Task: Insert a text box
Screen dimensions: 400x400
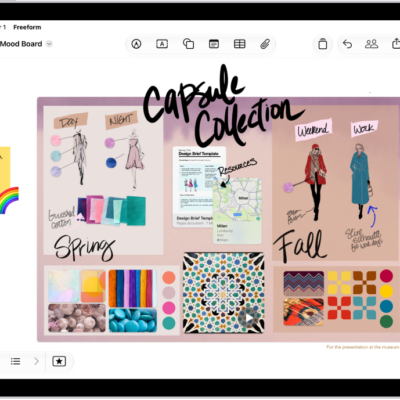Action: point(162,44)
